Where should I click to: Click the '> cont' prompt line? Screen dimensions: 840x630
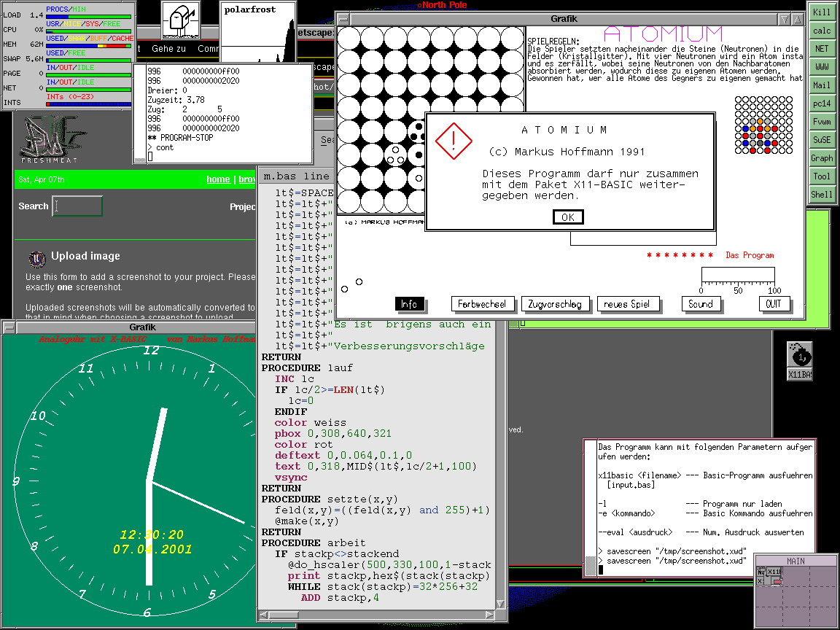click(160, 147)
